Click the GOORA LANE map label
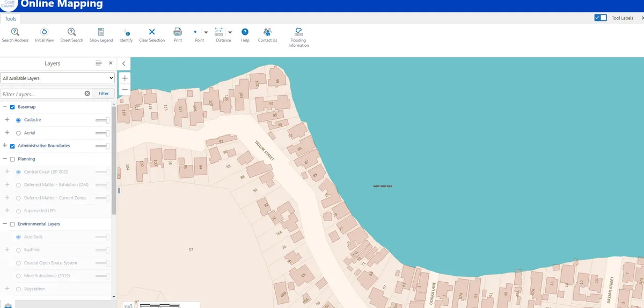Image resolution: width=644 pixels, height=308 pixels. (x=431, y=295)
